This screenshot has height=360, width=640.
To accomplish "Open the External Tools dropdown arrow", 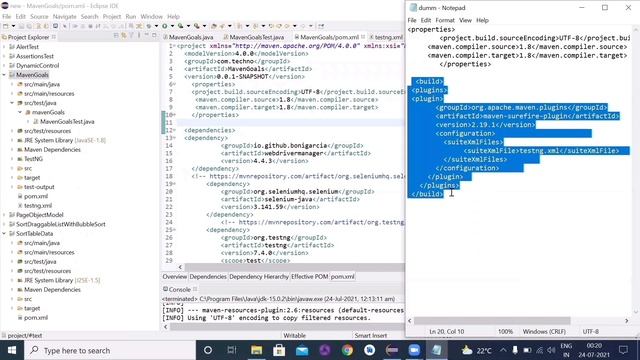I will [x=204, y=26].
